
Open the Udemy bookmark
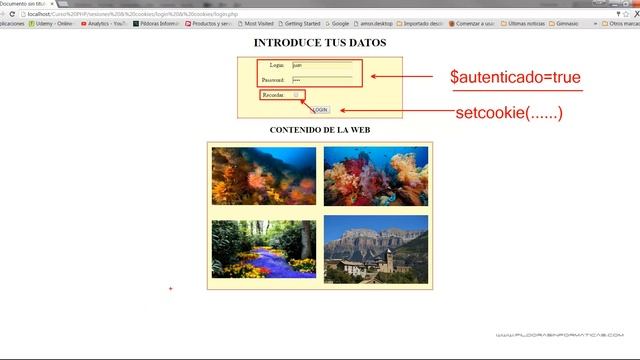(x=51, y=24)
